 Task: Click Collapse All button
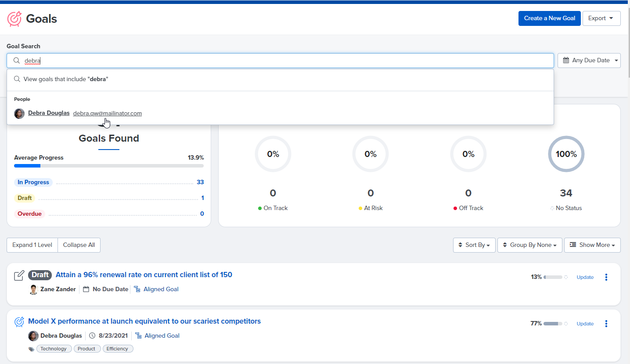[79, 245]
